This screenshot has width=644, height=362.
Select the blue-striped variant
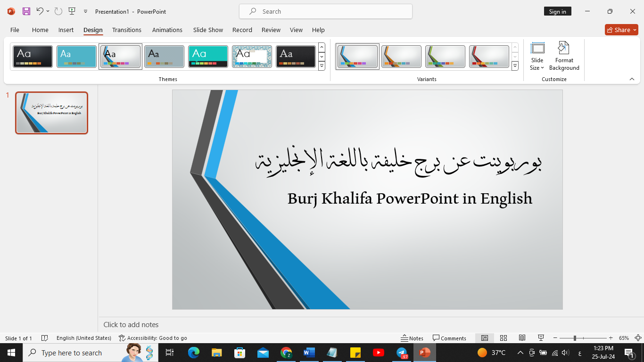tap(357, 57)
